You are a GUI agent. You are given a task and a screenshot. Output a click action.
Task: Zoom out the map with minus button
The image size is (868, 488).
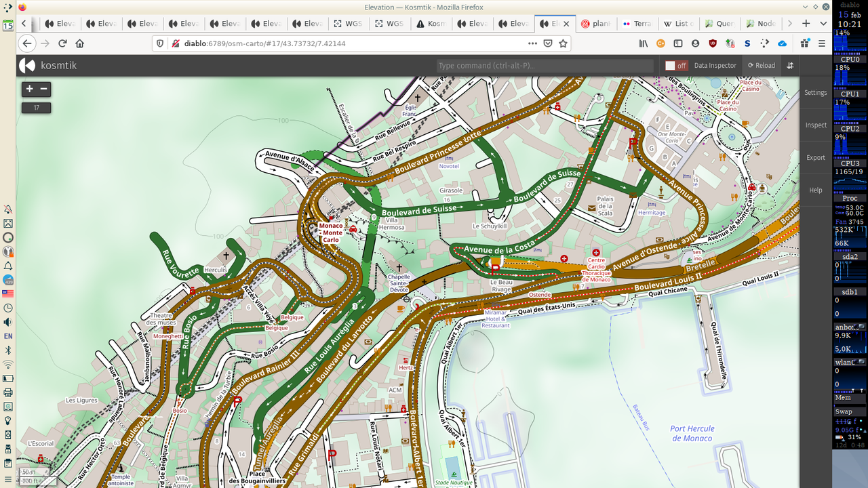(44, 89)
